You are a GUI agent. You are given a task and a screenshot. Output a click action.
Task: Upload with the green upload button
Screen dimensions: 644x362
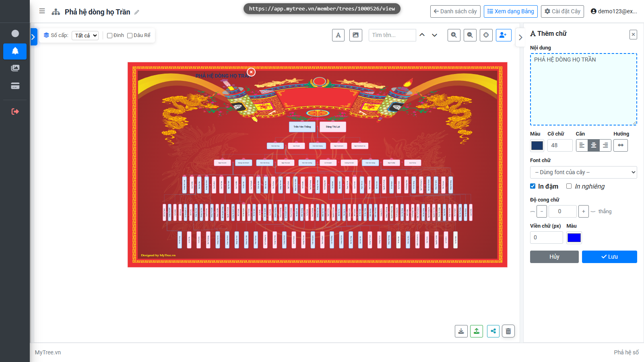tap(477, 331)
